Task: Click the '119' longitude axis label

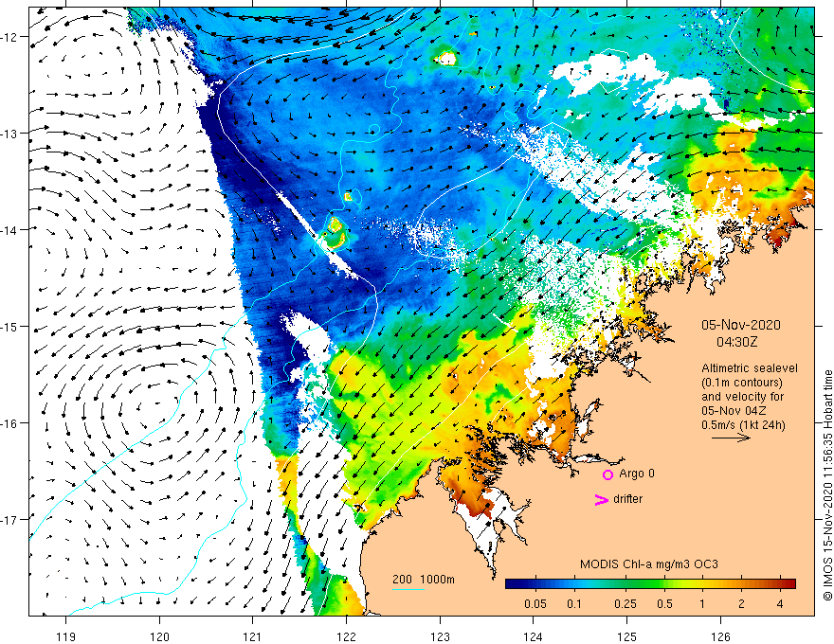Action: [x=66, y=636]
